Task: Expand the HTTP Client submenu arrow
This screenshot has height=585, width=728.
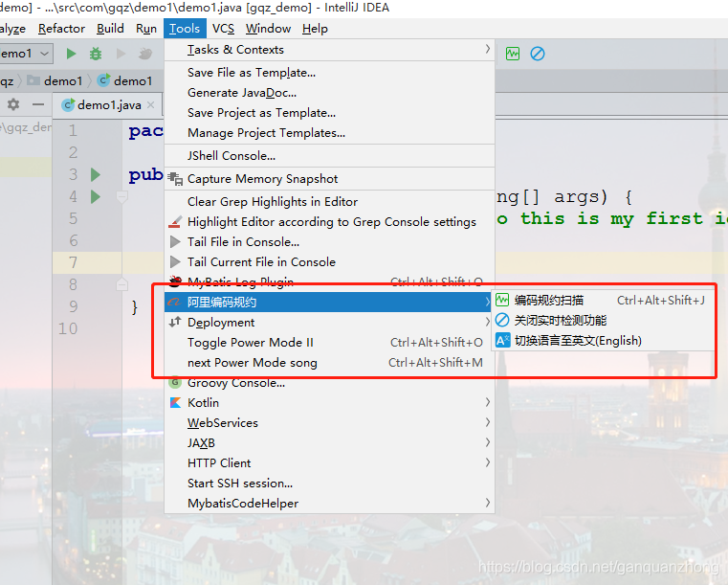Action: click(x=487, y=462)
